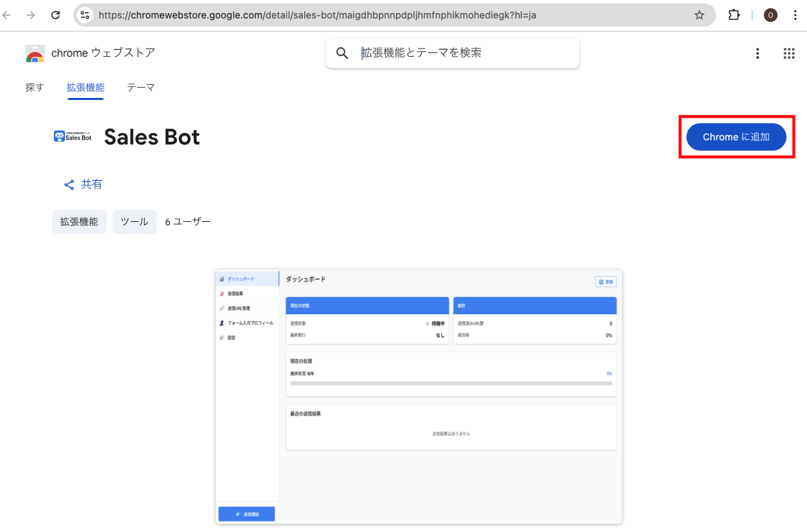Click the browser back arrow

[7, 15]
